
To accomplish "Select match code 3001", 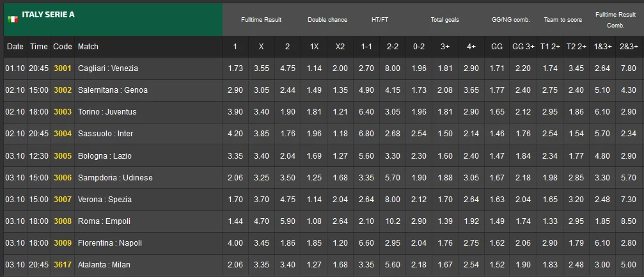I will coord(63,68).
